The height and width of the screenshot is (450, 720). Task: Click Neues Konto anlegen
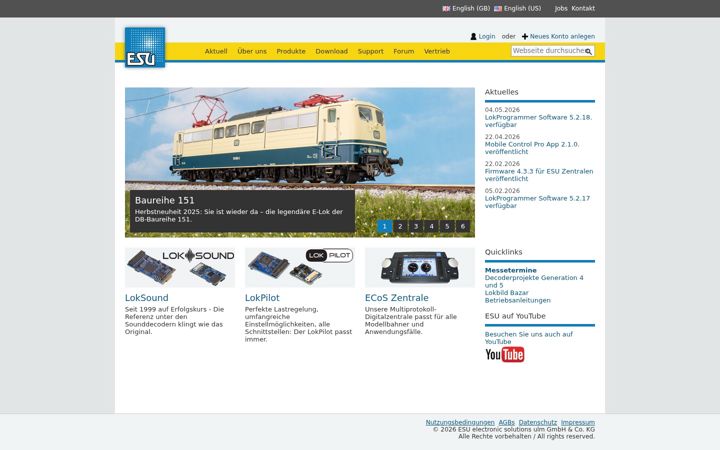point(562,36)
